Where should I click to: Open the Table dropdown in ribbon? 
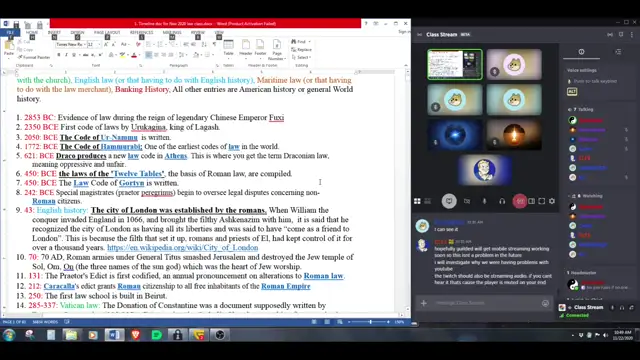[229, 48]
